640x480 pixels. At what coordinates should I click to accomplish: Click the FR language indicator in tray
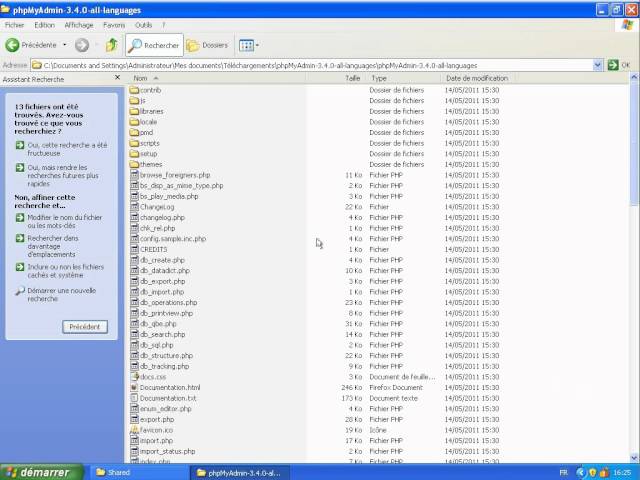[564, 473]
